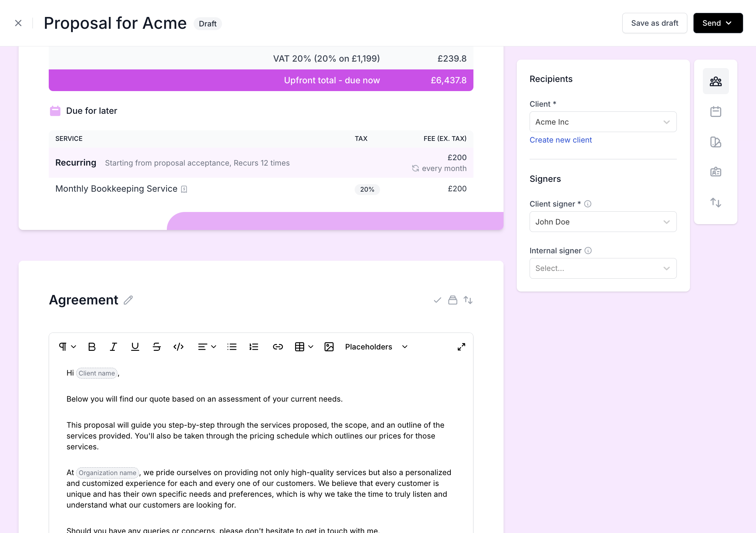The image size is (756, 533).
Task: Click the Due for later calendar icon
Action: pyautogui.click(x=55, y=111)
